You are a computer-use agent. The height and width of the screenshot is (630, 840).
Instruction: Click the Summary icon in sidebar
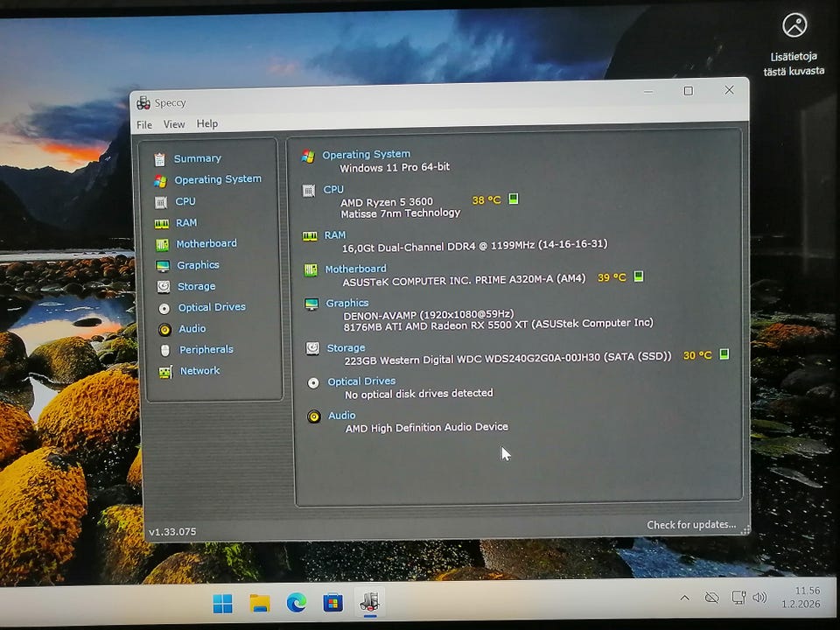click(159, 159)
